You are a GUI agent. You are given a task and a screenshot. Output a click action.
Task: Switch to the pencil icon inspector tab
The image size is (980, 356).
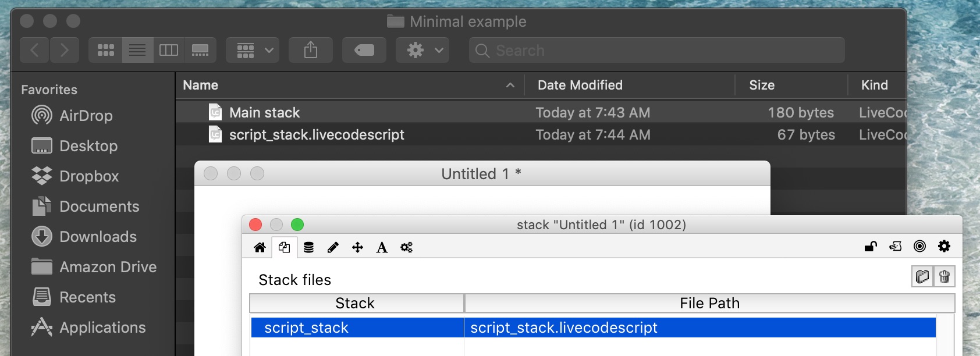pyautogui.click(x=333, y=247)
